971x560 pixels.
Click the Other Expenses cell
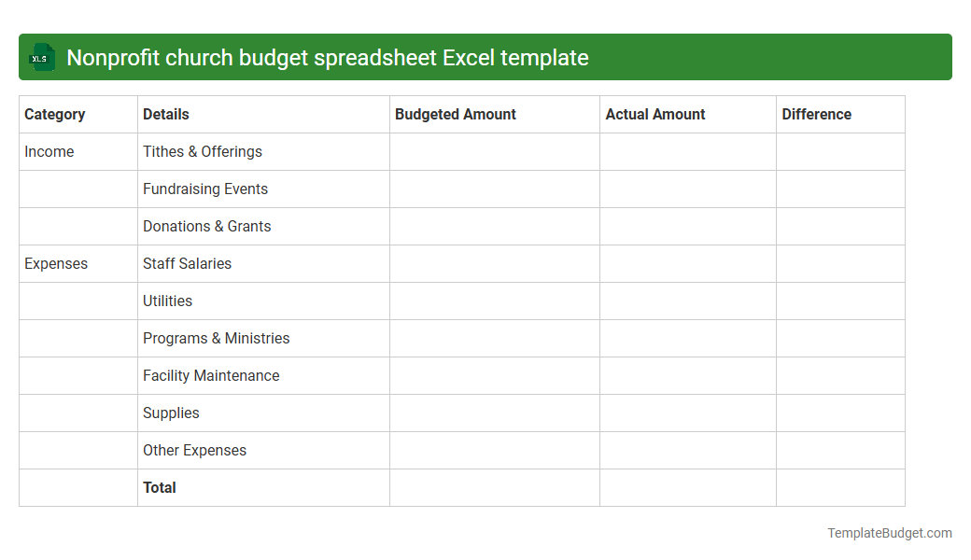(x=194, y=450)
